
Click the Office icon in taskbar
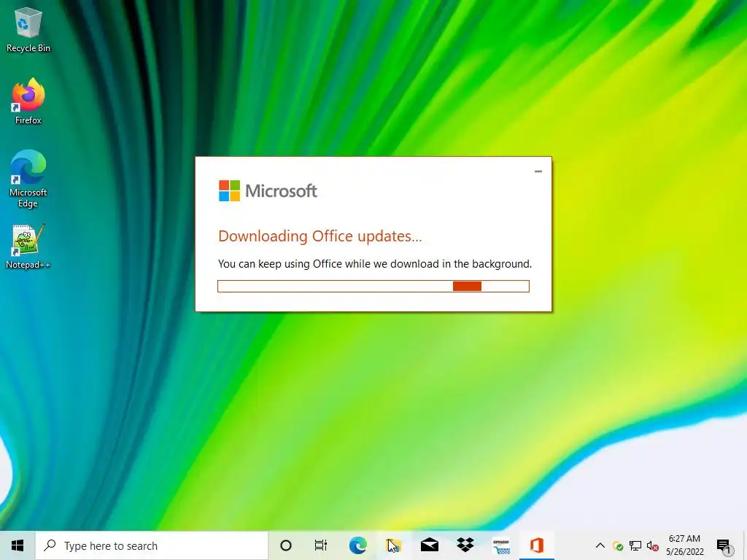pos(537,545)
